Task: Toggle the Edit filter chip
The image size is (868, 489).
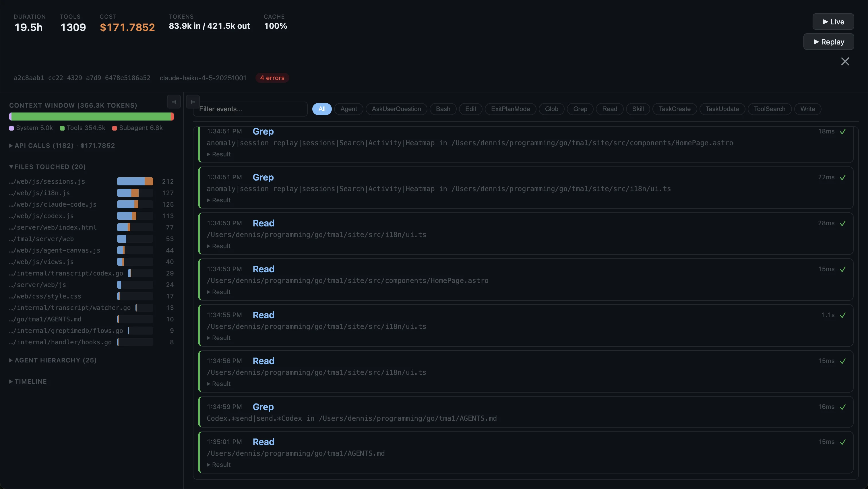Action: (x=470, y=109)
